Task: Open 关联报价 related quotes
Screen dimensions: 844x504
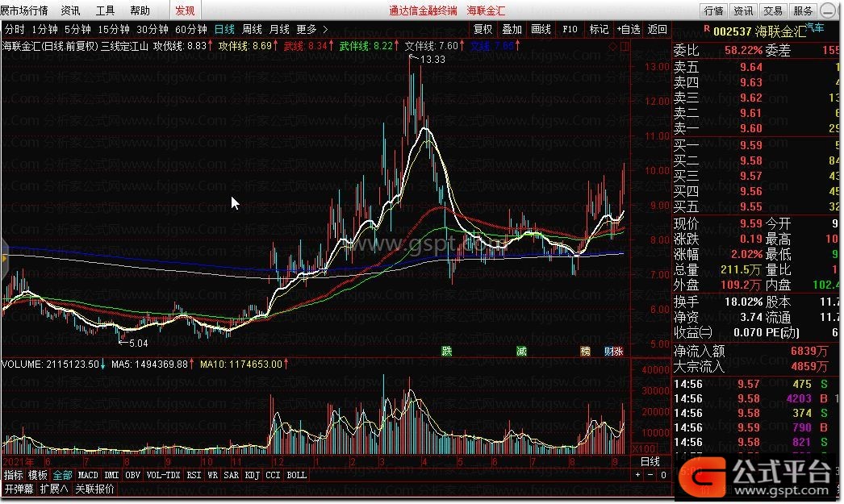Action: (94, 489)
